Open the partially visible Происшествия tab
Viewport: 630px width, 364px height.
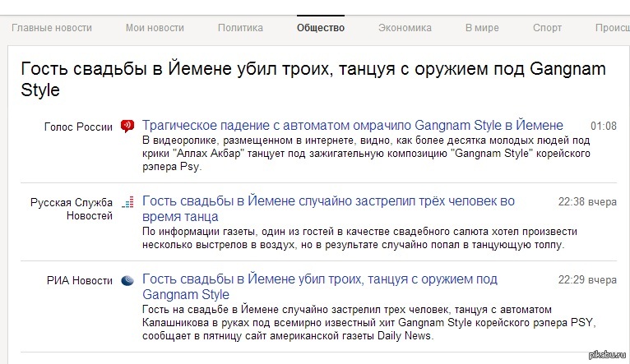(612, 27)
